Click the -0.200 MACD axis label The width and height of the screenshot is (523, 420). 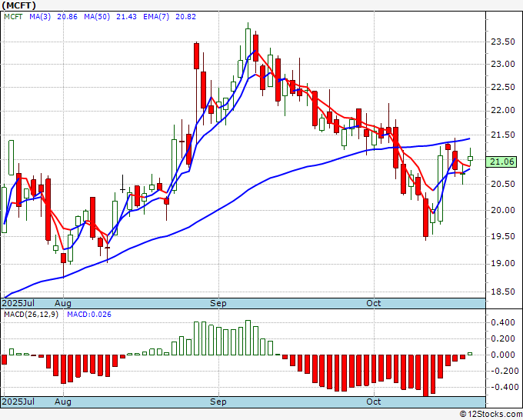tap(503, 371)
